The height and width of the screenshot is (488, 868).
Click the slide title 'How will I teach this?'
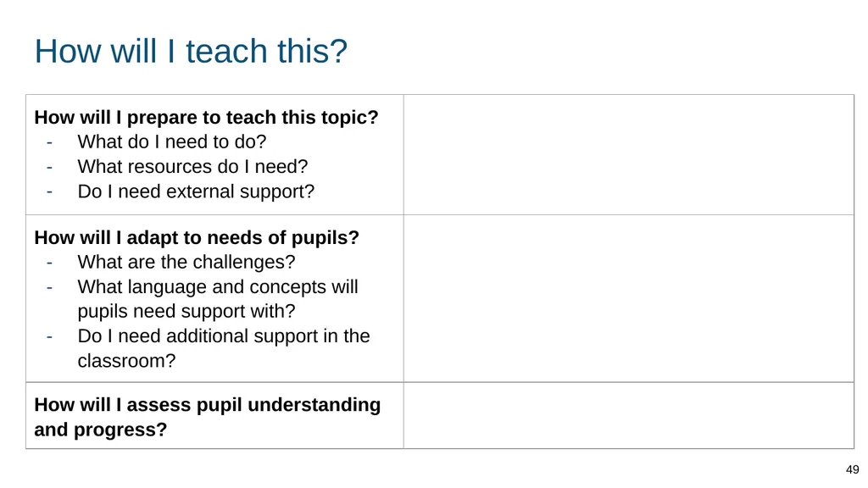point(191,51)
